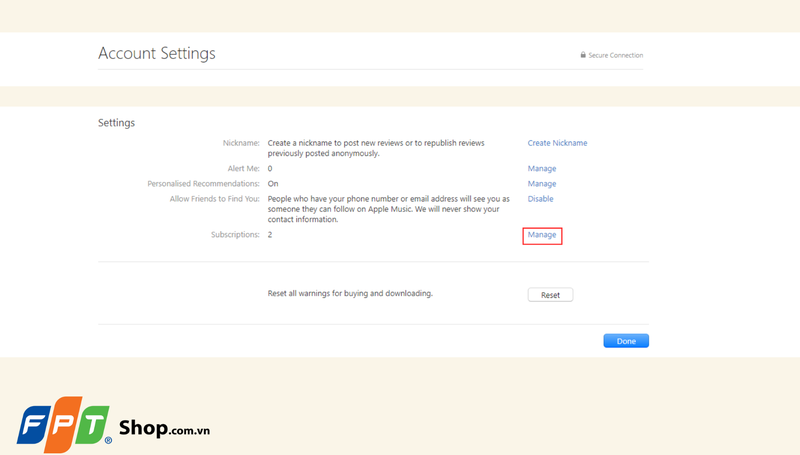
Task: Click the Personalised Recommendations label
Action: tap(204, 184)
